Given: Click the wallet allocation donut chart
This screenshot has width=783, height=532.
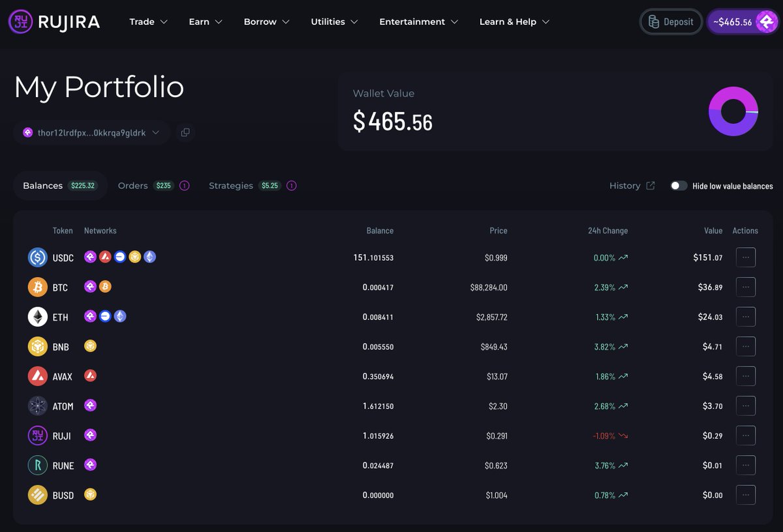Looking at the screenshot, I should click(733, 111).
